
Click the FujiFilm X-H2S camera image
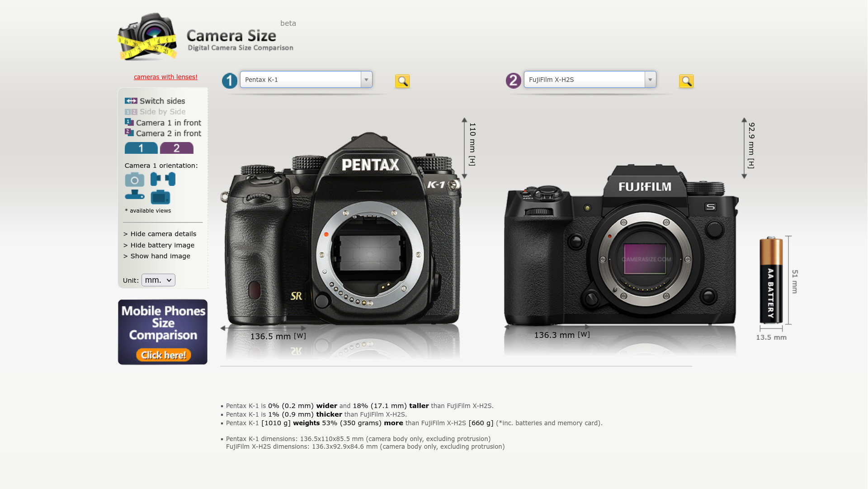pos(621,244)
